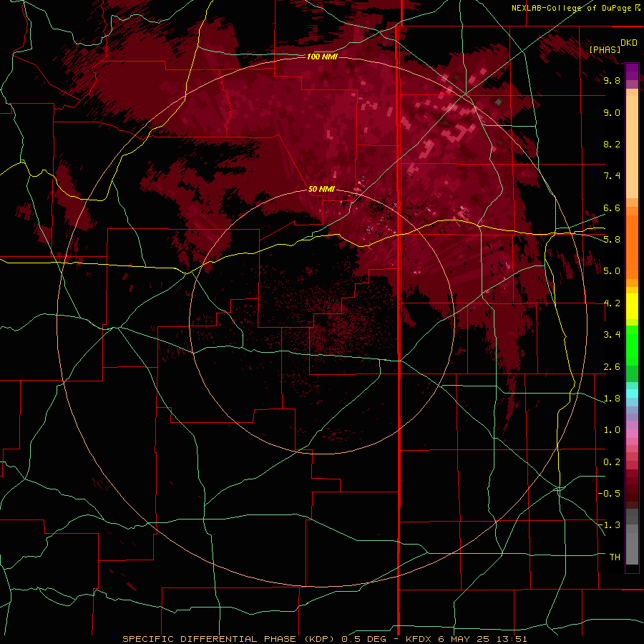Image resolution: width=644 pixels, height=644 pixels.
Task: Click the 9.0 value on color scale
Action: click(x=612, y=112)
